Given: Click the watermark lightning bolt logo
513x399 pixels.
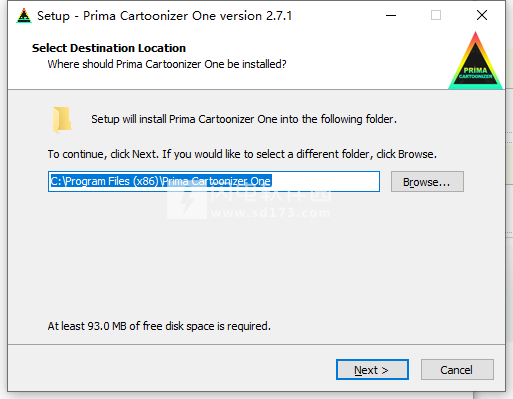Looking at the screenshot, I should pos(187,202).
